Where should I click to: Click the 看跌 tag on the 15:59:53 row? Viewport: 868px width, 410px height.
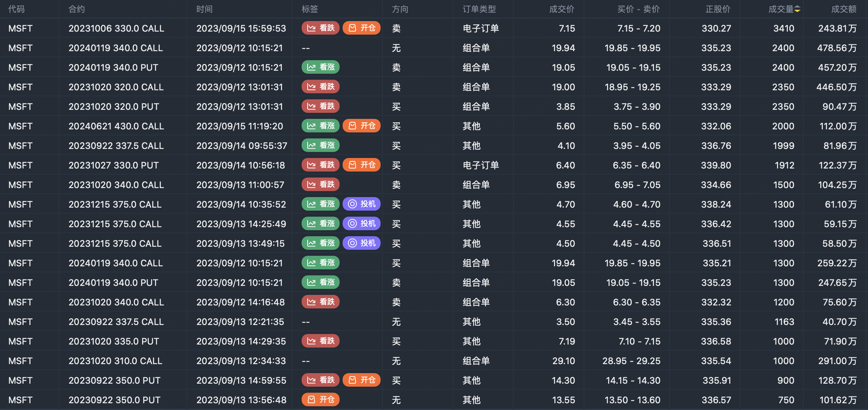pyautogui.click(x=320, y=28)
